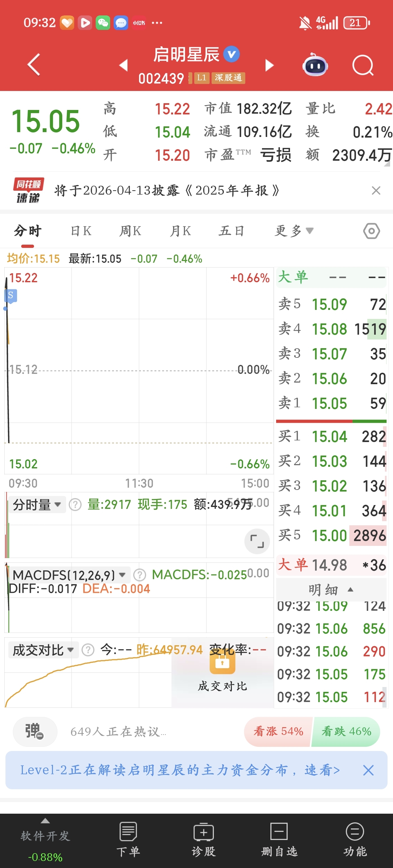
Task: Remove stock via 删自选
Action: point(279,839)
